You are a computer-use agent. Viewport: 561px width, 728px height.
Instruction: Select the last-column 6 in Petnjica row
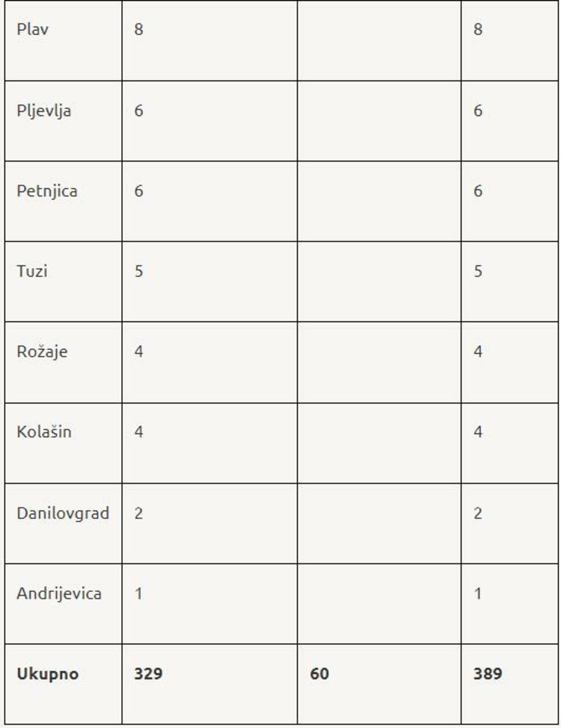point(478,191)
